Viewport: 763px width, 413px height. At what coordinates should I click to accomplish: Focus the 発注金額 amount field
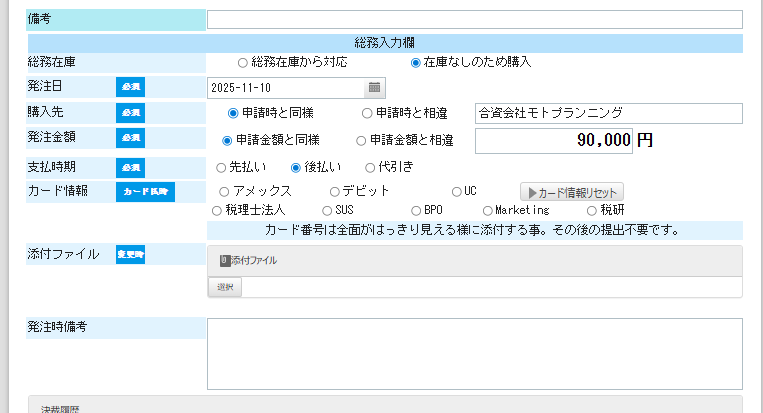(x=554, y=141)
